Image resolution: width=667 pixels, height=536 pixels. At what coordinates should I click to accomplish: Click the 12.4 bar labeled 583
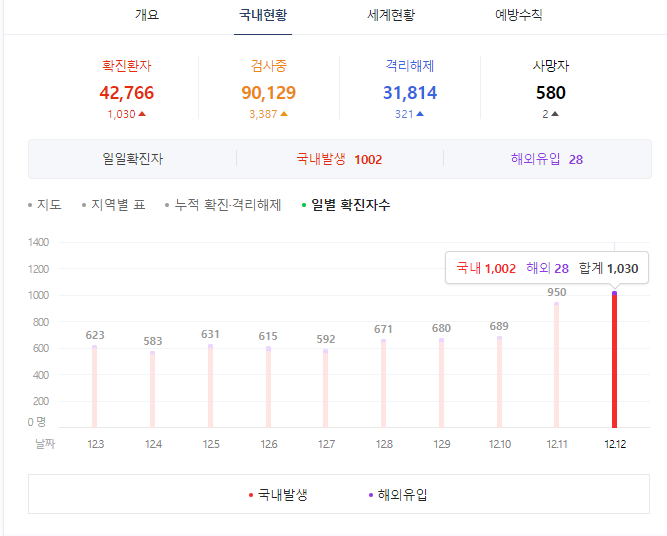(x=152, y=389)
